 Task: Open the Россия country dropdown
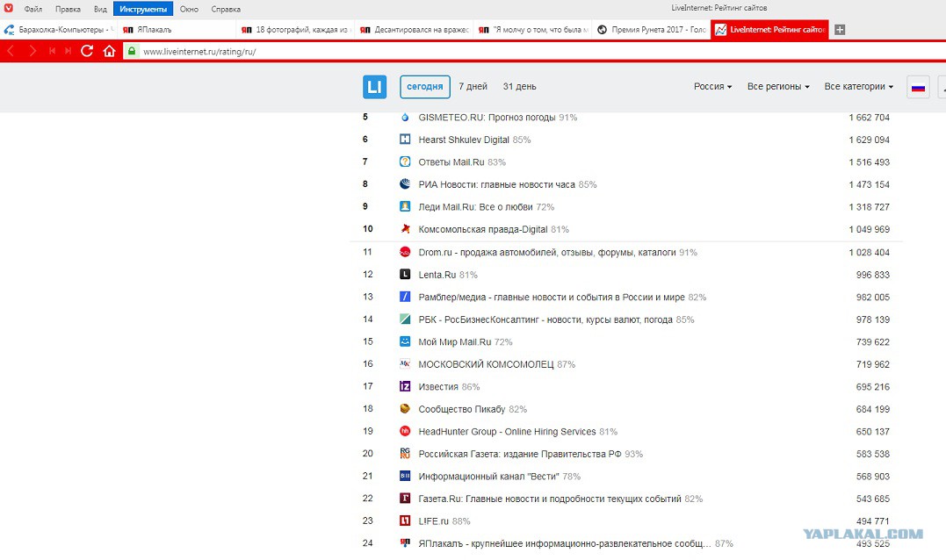712,87
